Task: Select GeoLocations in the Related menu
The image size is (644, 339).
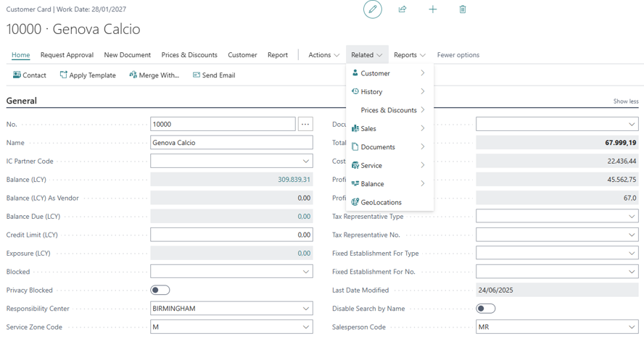Action: point(389,202)
